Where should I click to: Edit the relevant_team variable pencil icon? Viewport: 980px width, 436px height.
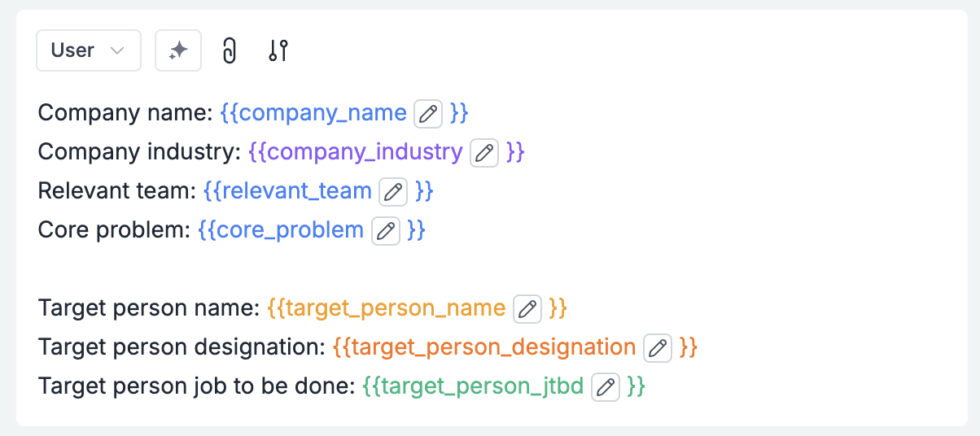393,191
